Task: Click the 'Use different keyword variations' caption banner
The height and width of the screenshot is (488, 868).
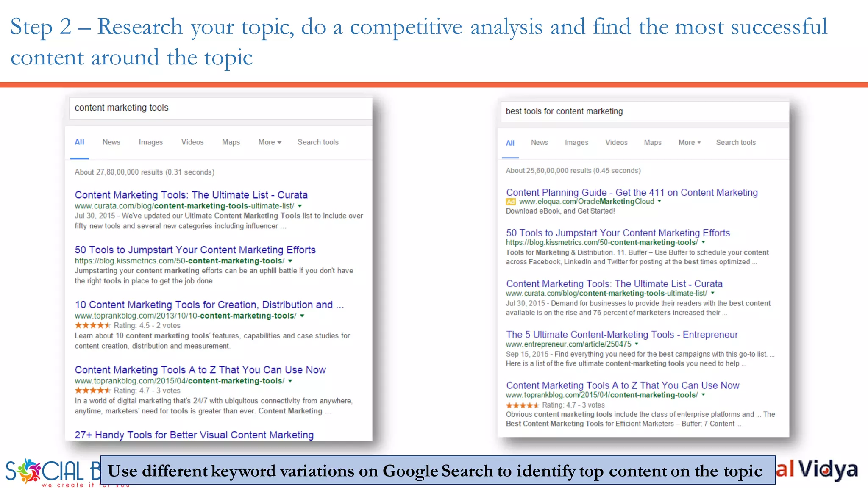Action: pos(438,470)
